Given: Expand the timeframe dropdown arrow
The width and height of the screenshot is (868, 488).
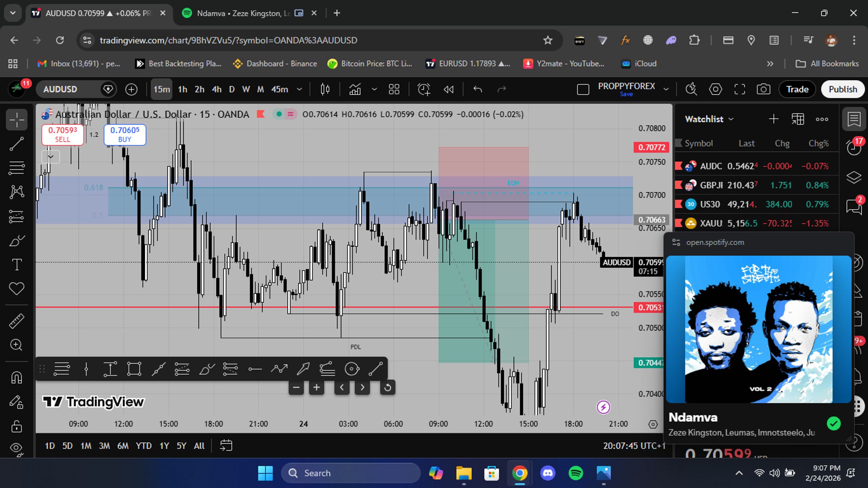Looking at the screenshot, I should pyautogui.click(x=299, y=89).
